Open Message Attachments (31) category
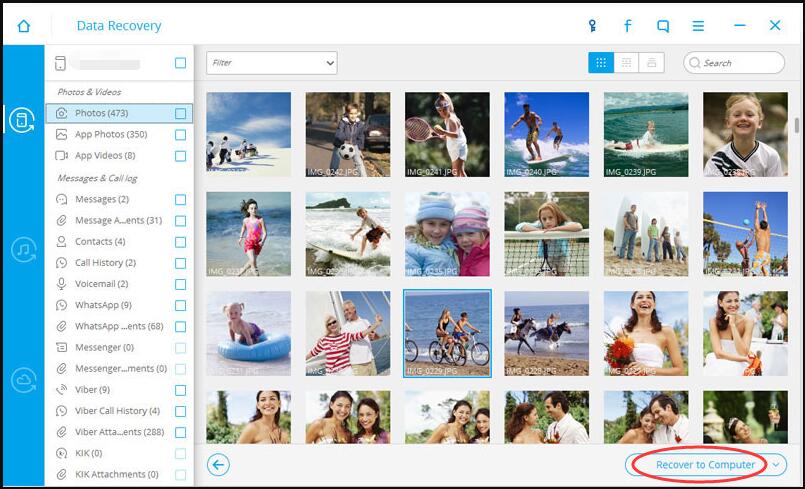Screen dimensions: 805x489 tap(119, 220)
